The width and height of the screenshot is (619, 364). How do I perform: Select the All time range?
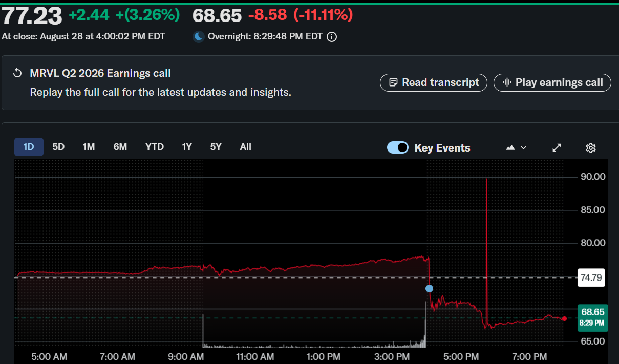point(246,147)
